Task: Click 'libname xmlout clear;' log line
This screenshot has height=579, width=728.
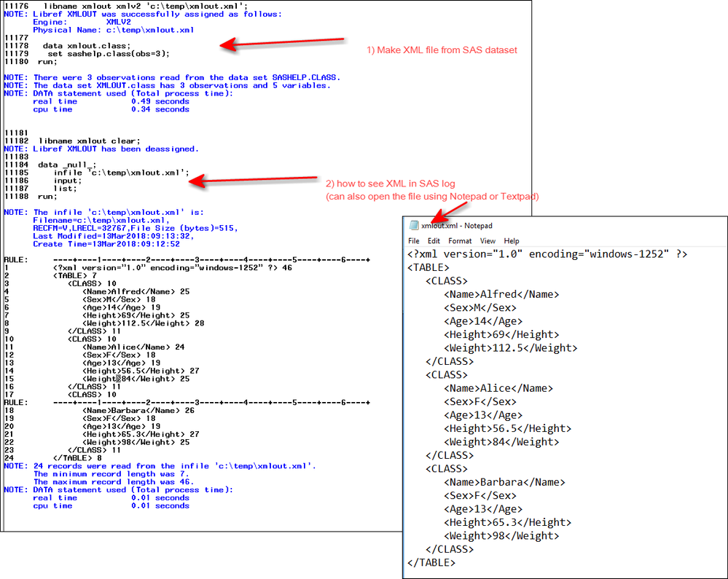Action: pyautogui.click(x=89, y=141)
